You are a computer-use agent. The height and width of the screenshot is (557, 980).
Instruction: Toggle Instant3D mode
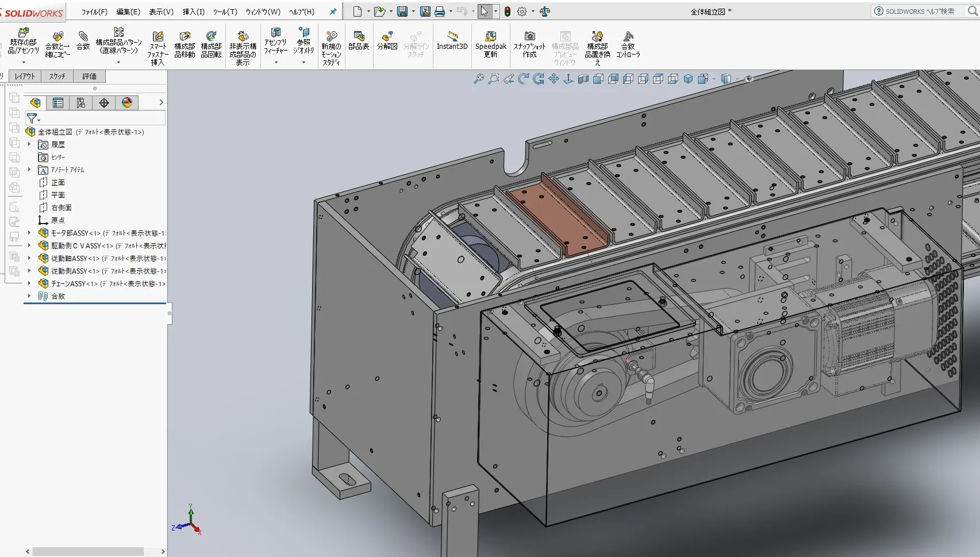click(x=452, y=40)
